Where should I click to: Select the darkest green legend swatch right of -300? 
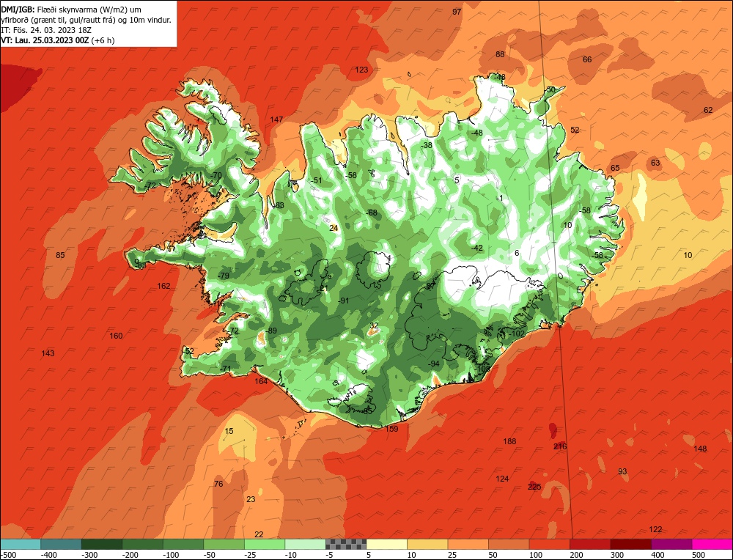click(x=101, y=544)
